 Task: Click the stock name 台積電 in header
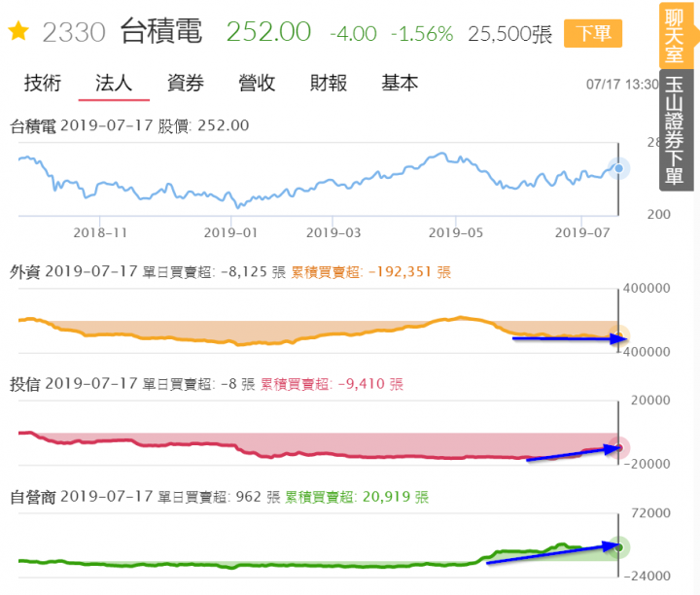(x=161, y=32)
